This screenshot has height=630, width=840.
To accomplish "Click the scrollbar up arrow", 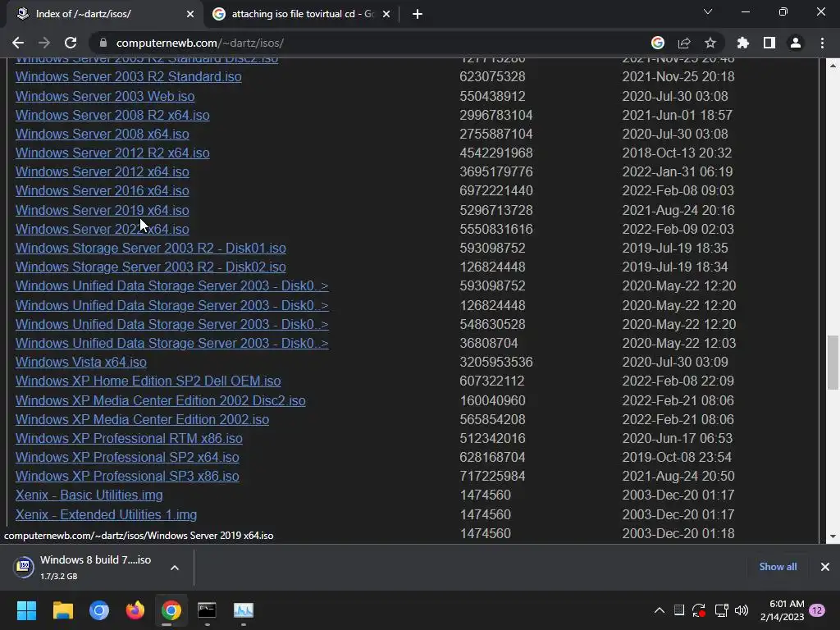I will (833, 66).
